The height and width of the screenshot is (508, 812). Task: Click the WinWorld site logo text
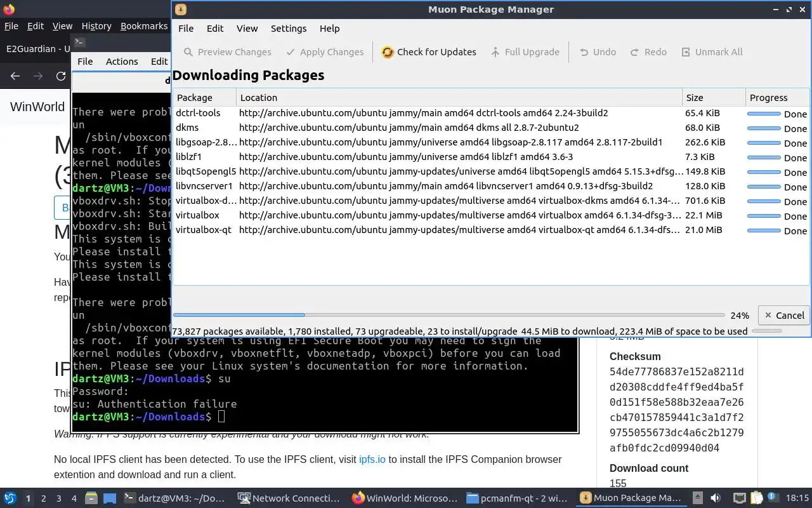(37, 107)
